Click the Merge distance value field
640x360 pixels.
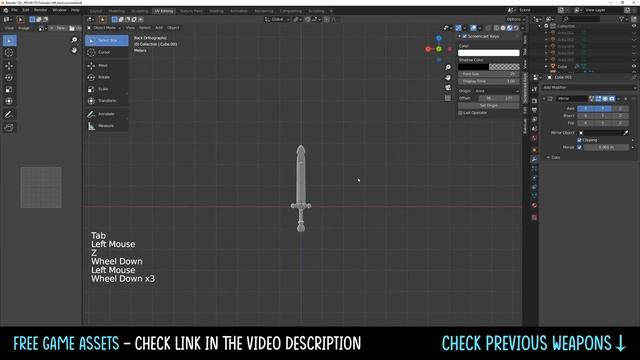606,147
